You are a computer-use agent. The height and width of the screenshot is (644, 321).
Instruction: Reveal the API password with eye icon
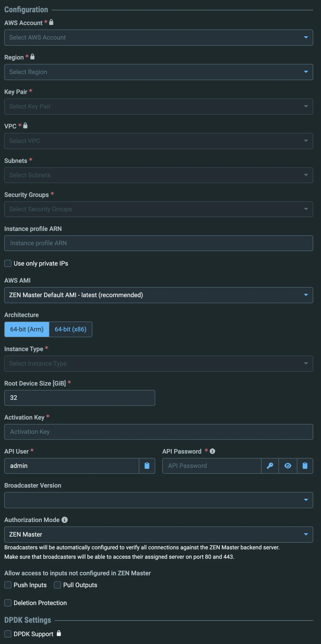click(x=288, y=465)
